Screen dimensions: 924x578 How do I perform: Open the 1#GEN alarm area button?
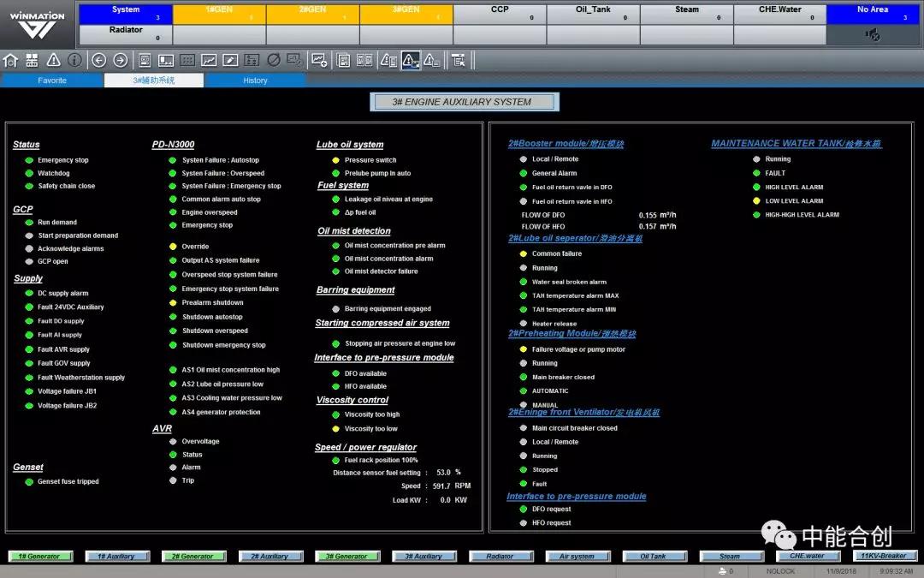[x=219, y=14]
